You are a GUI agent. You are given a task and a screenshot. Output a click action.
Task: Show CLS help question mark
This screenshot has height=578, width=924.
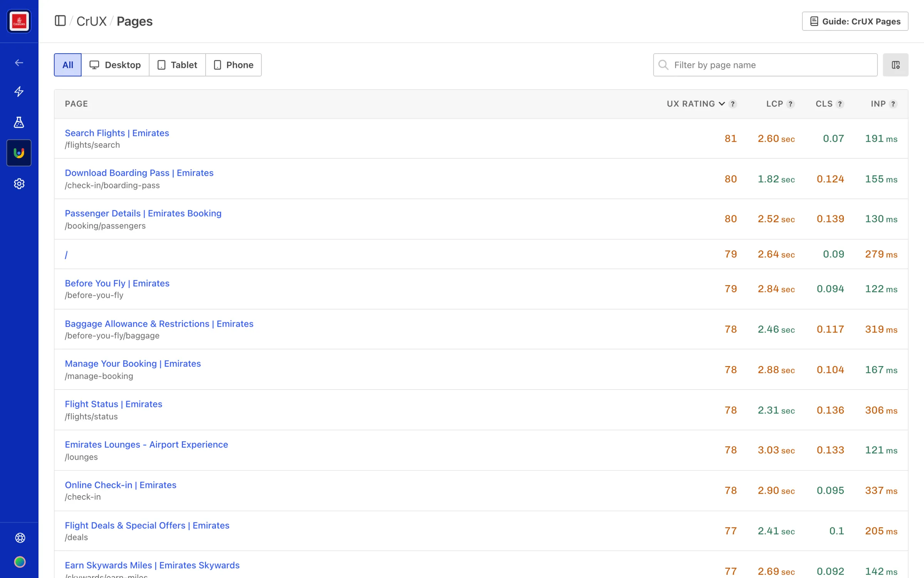tap(840, 104)
